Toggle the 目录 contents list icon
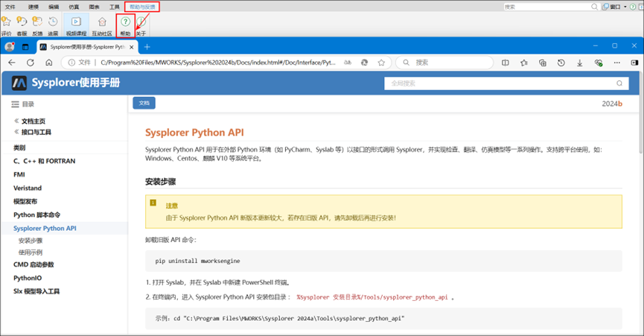This screenshot has height=336, width=644. (x=15, y=104)
